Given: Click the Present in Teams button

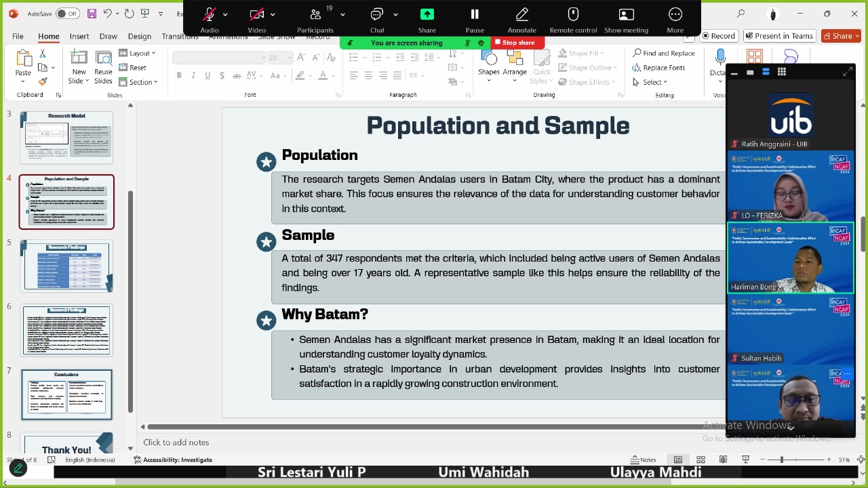Looking at the screenshot, I should click(x=778, y=36).
